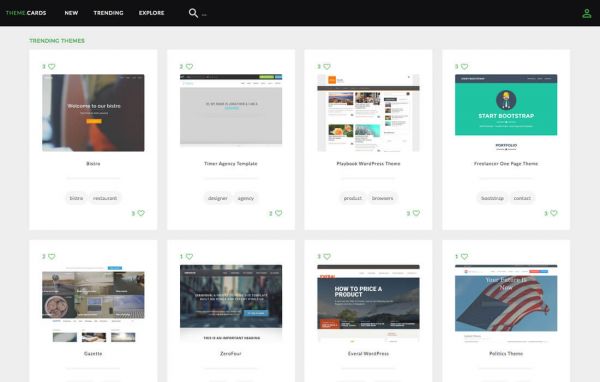The image size is (600, 382).
Task: Go to the TRENDING page
Action: 109,13
